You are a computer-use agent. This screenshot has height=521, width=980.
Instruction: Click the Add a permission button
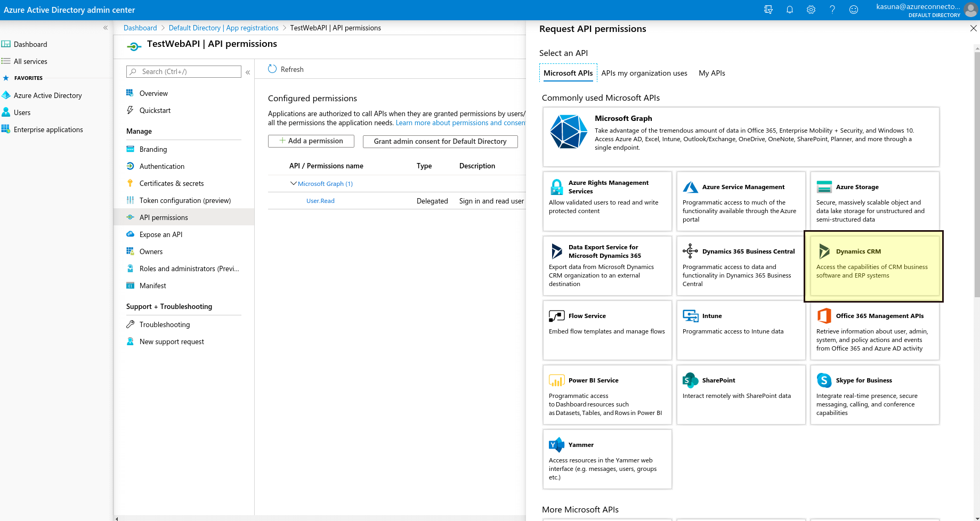(311, 141)
